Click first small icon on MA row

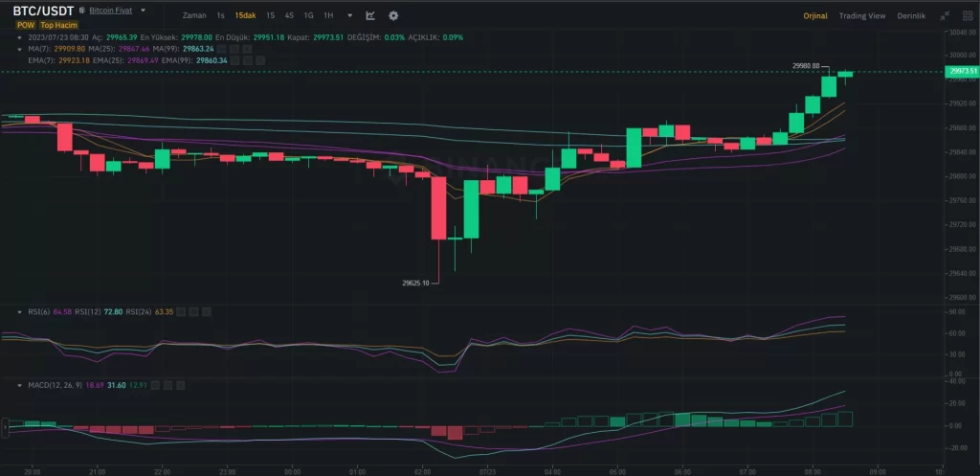223,48
